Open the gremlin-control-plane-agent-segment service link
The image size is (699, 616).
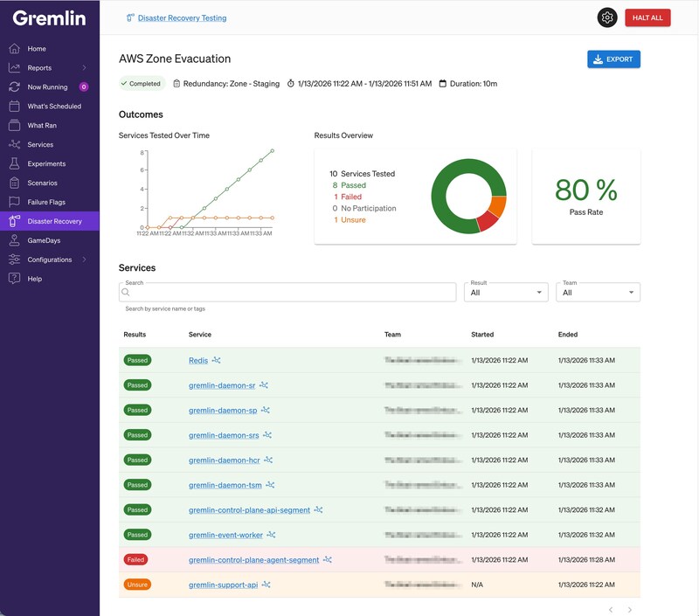click(x=253, y=560)
